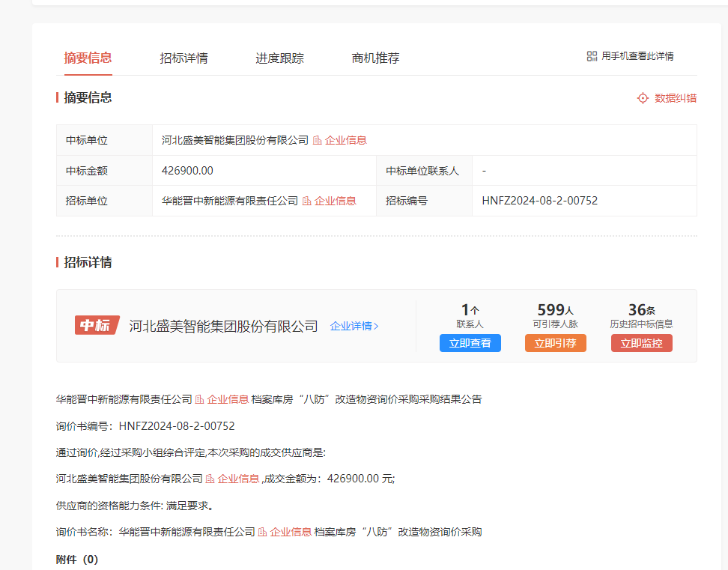
Task: Click the building icon in 招标单位 row
Action: tap(307, 201)
